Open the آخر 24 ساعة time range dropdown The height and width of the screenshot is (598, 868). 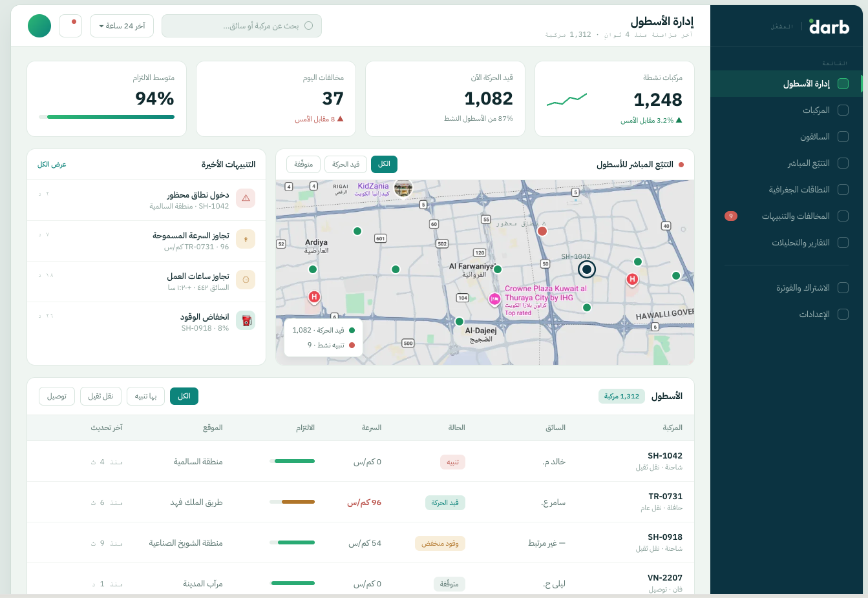click(x=122, y=26)
